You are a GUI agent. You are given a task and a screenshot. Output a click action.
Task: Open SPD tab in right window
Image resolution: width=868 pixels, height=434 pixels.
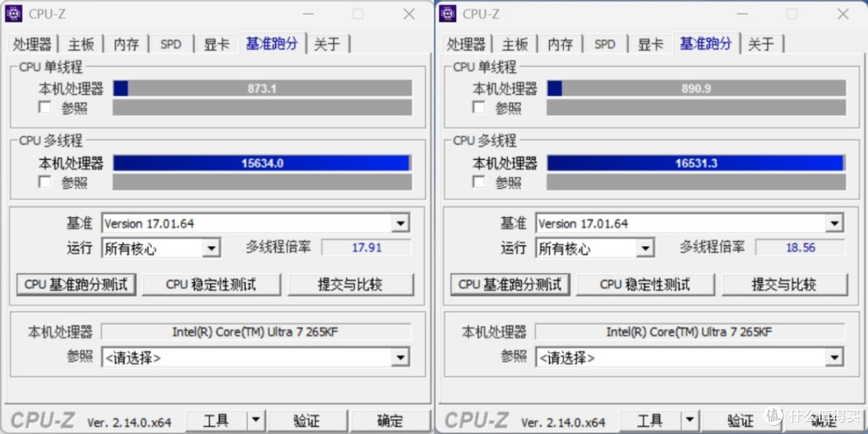coord(605,44)
